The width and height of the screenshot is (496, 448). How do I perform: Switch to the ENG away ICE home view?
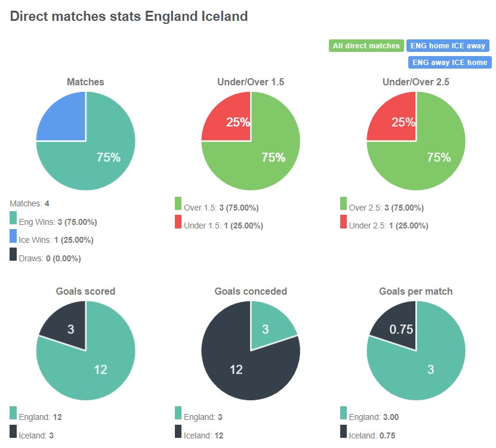pyautogui.click(x=449, y=62)
